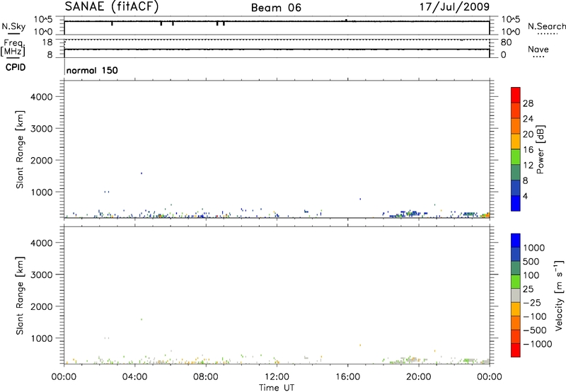
Task: Click the 28 label on Power colorbar
Action: coord(528,103)
